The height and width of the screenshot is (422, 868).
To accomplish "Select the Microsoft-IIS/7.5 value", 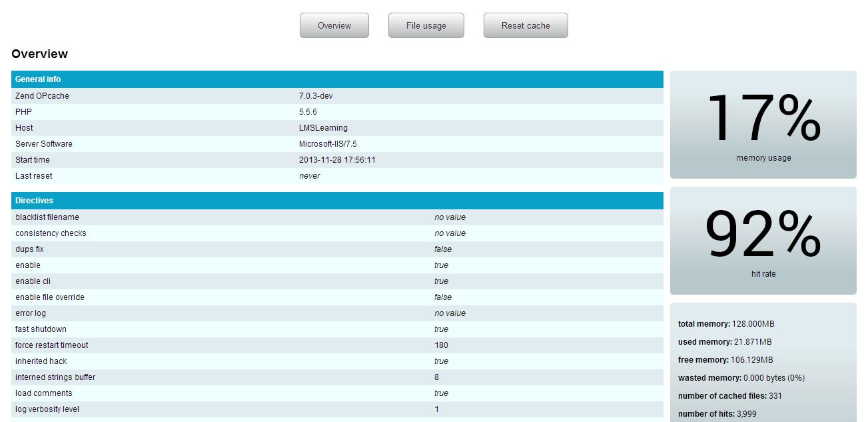I will coord(328,144).
